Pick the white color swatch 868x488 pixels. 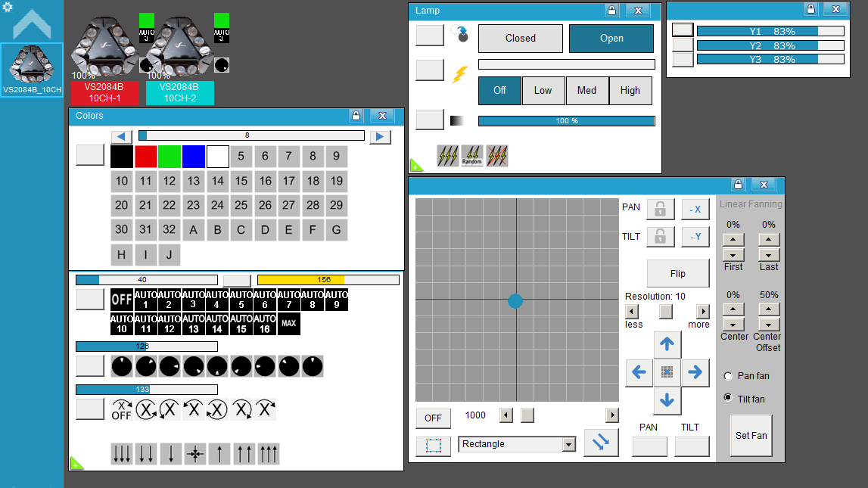[217, 157]
